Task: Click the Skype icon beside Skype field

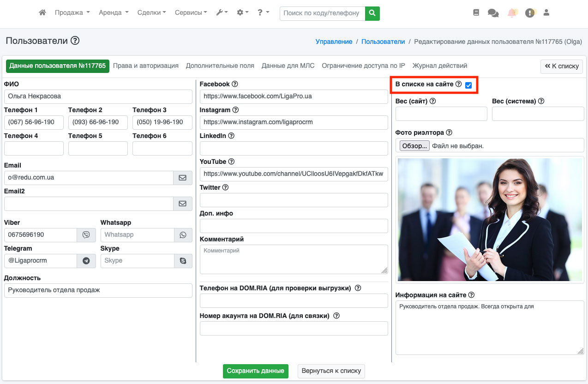Action: (183, 261)
